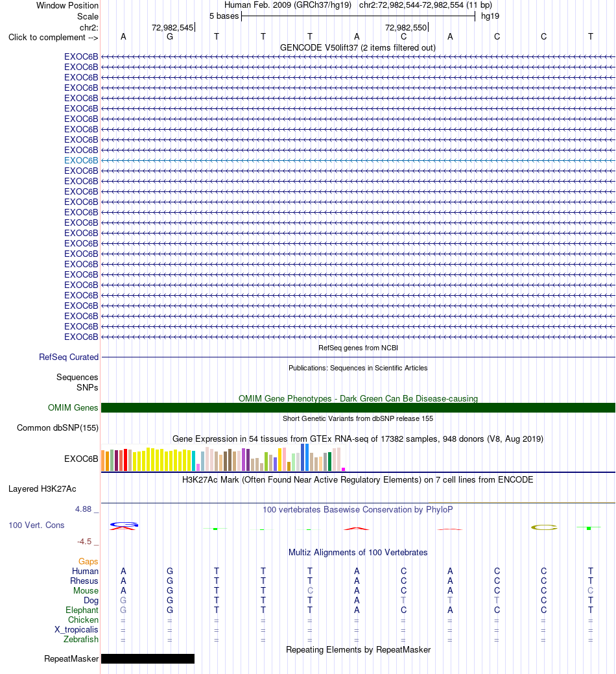Open 'Multiz Alignments of 100 Vertebrates' title

(x=358, y=552)
